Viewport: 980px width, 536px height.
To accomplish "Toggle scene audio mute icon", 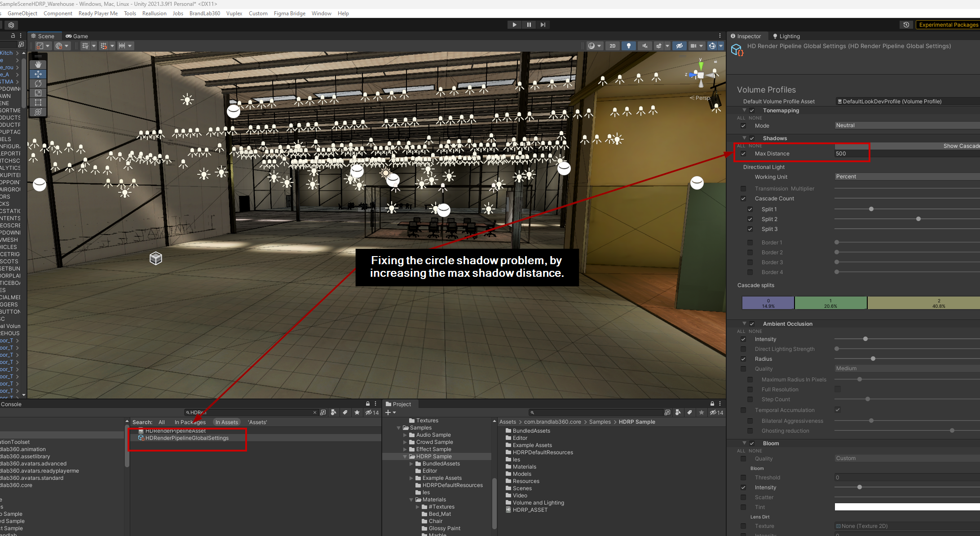I will point(645,46).
